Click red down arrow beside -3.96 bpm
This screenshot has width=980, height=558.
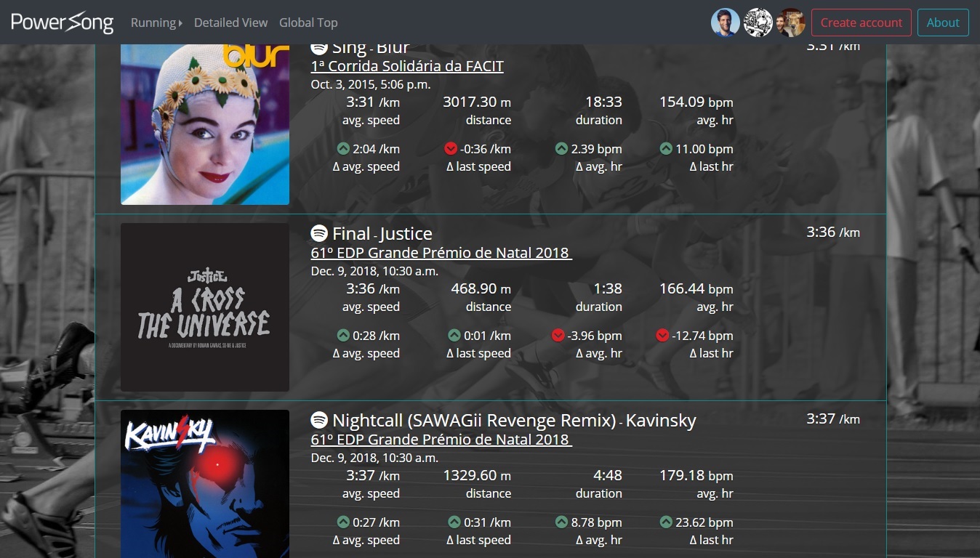pos(558,336)
